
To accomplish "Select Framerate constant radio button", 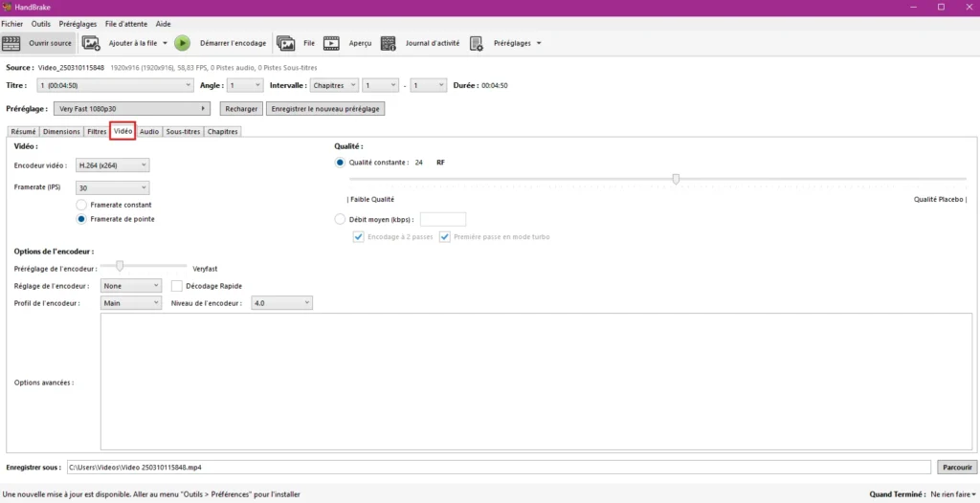I will pos(81,205).
